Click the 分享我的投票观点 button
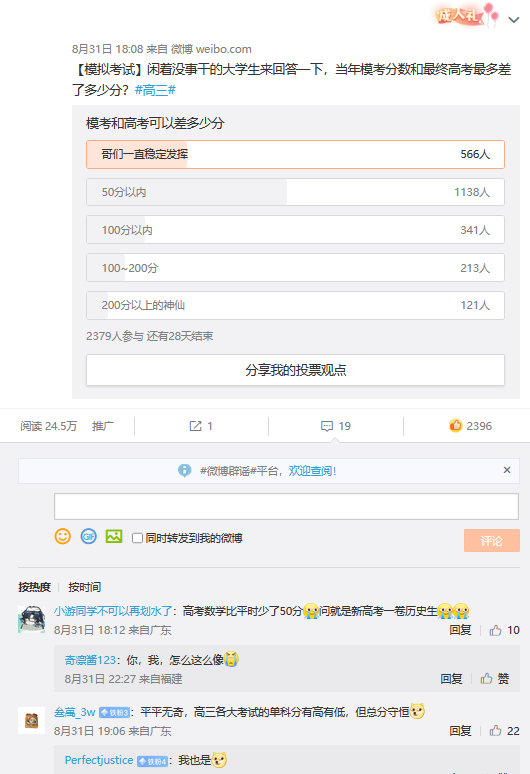The width and height of the screenshot is (530, 774). pyautogui.click(x=295, y=370)
